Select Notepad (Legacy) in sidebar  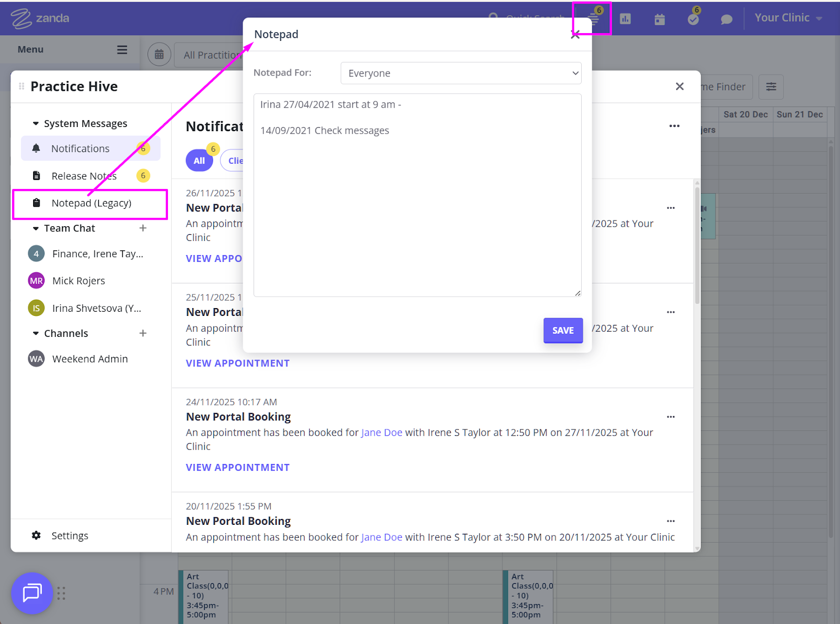91,204
